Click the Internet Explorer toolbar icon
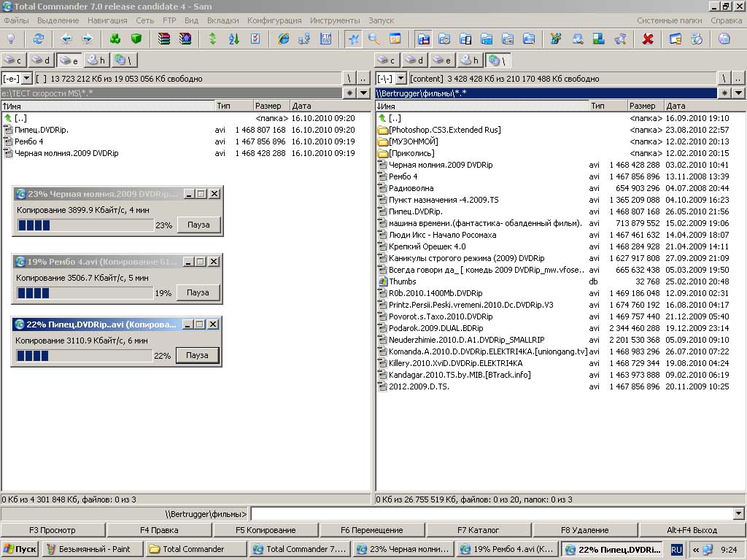The height and width of the screenshot is (560, 747). pos(283,39)
